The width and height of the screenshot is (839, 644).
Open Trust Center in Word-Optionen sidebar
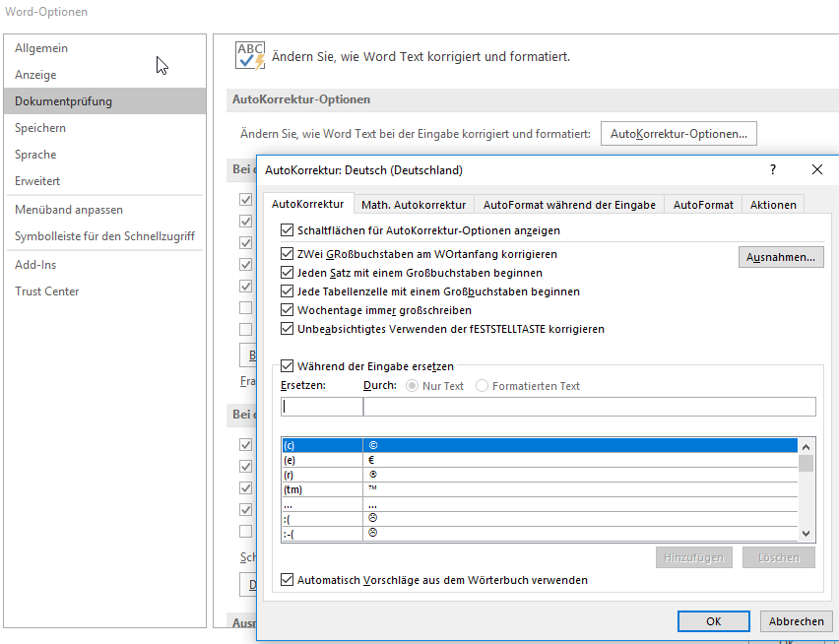(104, 291)
